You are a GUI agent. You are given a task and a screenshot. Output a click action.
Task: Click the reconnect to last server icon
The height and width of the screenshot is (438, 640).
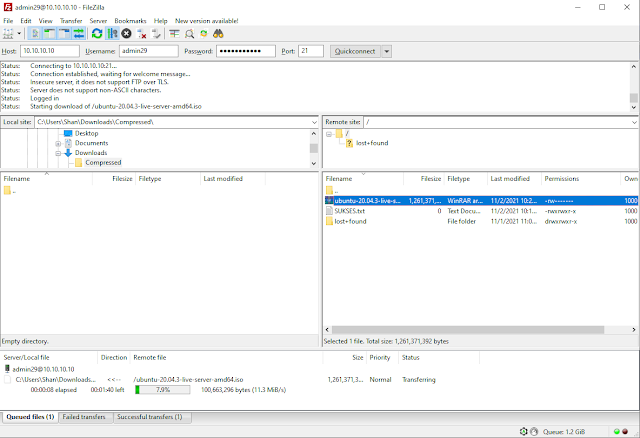coord(156,33)
